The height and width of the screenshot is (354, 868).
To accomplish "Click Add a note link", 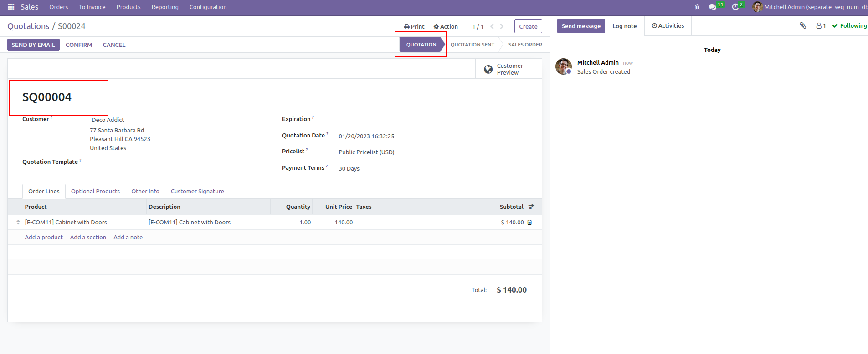I will [128, 237].
